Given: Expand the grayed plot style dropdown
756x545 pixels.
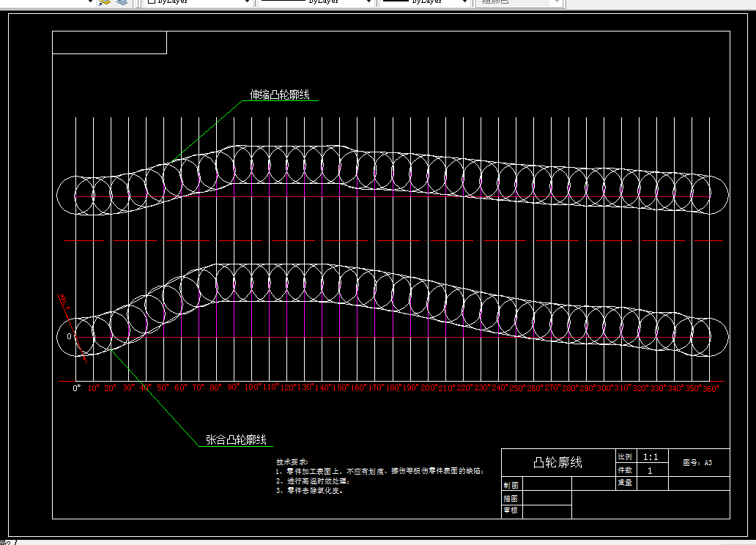Looking at the screenshot, I should coord(519,2).
